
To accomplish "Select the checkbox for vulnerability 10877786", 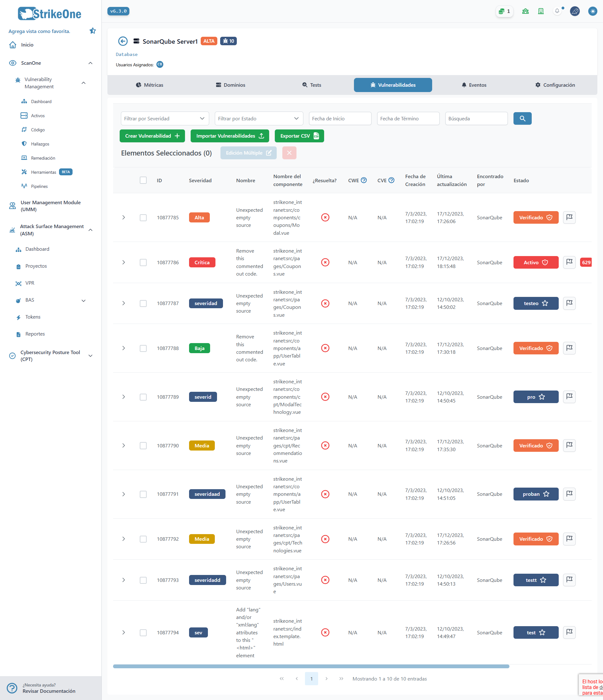I will point(143,262).
